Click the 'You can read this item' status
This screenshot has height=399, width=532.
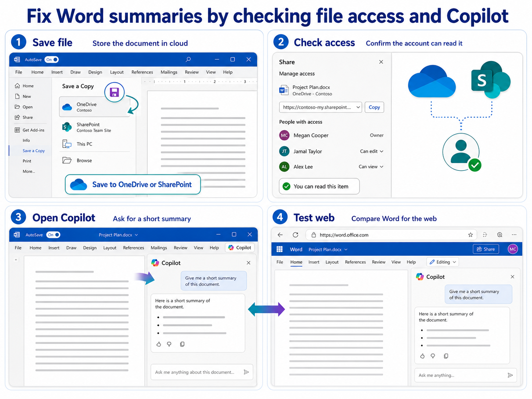click(319, 186)
